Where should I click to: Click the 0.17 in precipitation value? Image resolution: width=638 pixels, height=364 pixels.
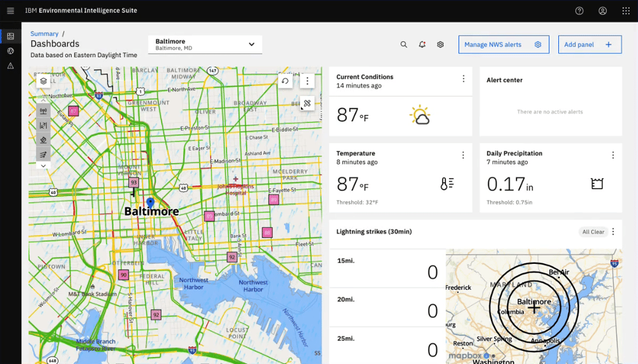click(510, 184)
